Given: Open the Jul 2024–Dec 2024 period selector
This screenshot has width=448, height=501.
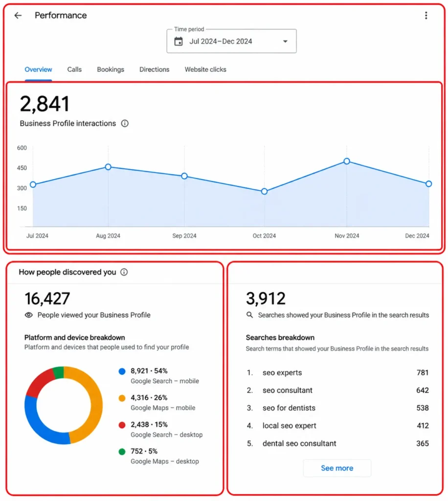Looking at the screenshot, I should (231, 41).
